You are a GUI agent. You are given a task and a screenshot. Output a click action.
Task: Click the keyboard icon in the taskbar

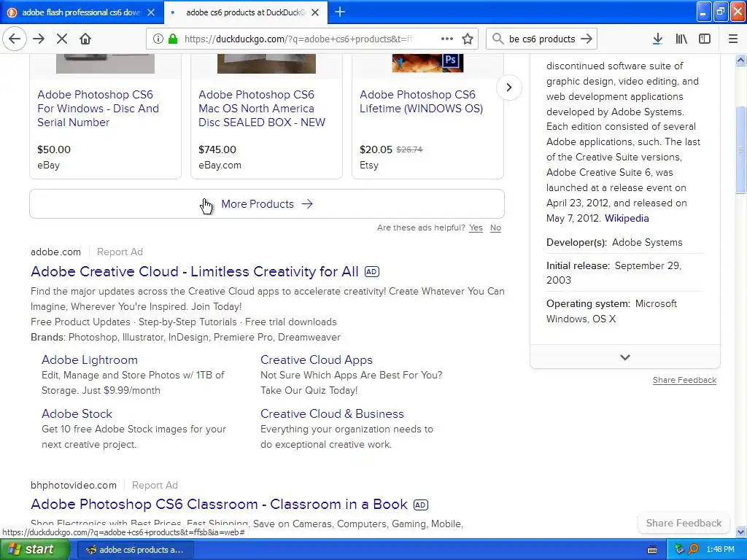652,550
